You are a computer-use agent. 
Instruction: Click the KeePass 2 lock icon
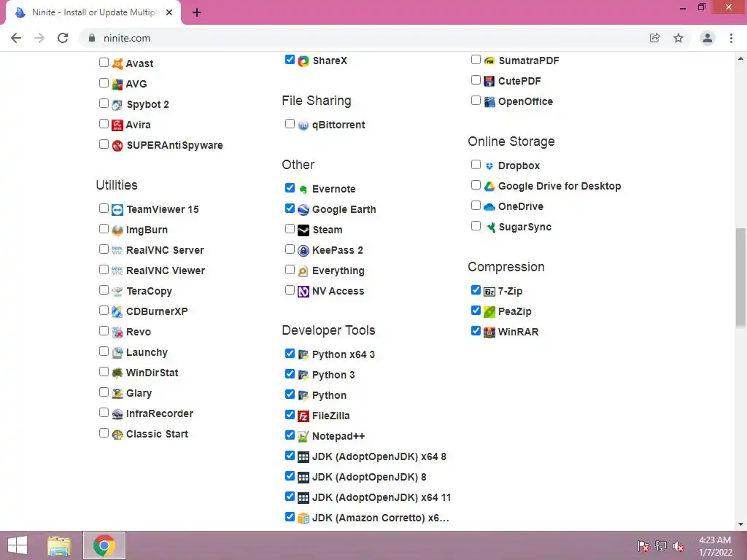(x=303, y=251)
